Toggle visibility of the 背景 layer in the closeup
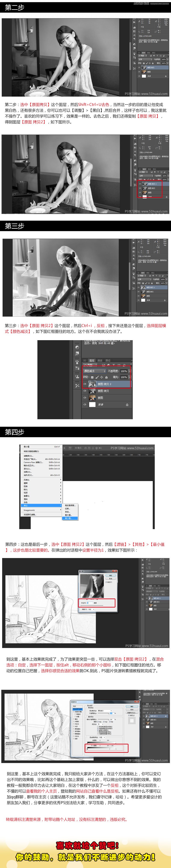Viewport: 171px width, 868px height. (x=85, y=405)
